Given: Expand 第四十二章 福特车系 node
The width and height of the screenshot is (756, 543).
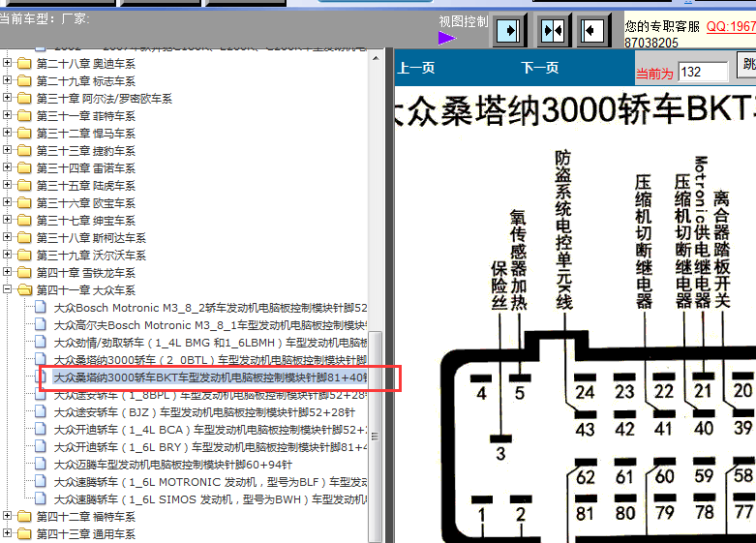Looking at the screenshot, I should (7, 516).
